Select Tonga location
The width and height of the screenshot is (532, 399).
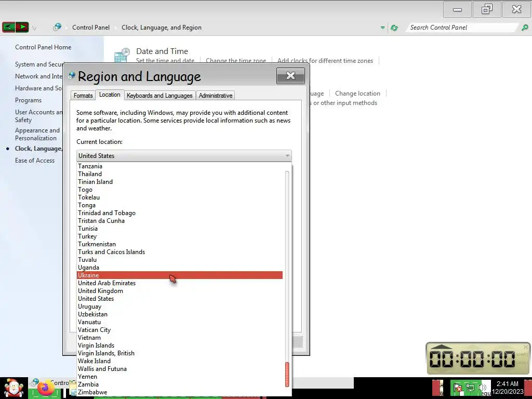pyautogui.click(x=180, y=205)
